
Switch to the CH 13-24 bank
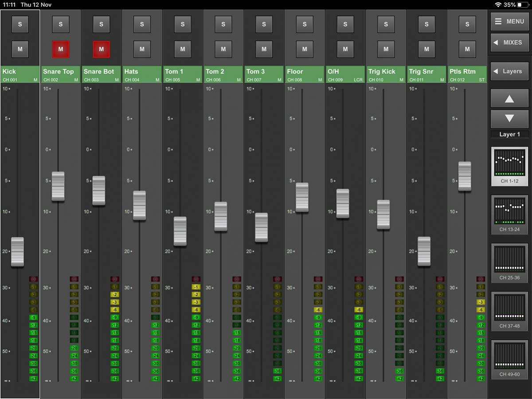pos(509,215)
